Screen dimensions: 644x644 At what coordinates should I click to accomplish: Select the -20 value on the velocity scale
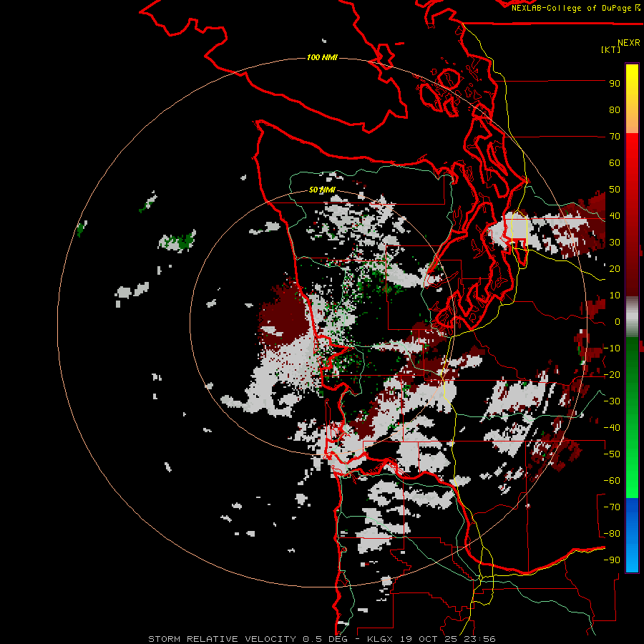point(612,374)
